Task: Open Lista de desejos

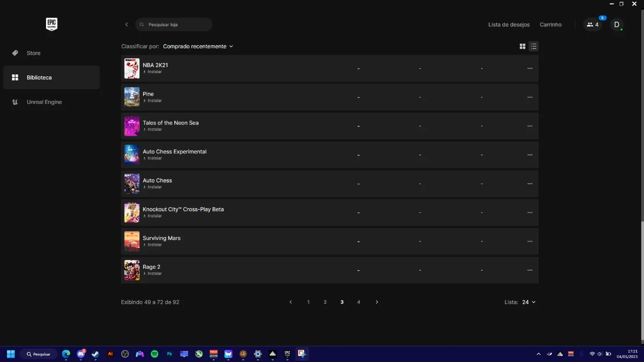Action: click(x=509, y=25)
